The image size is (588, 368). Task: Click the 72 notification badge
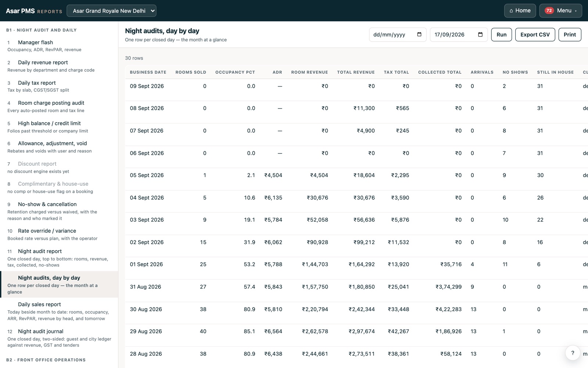click(549, 11)
